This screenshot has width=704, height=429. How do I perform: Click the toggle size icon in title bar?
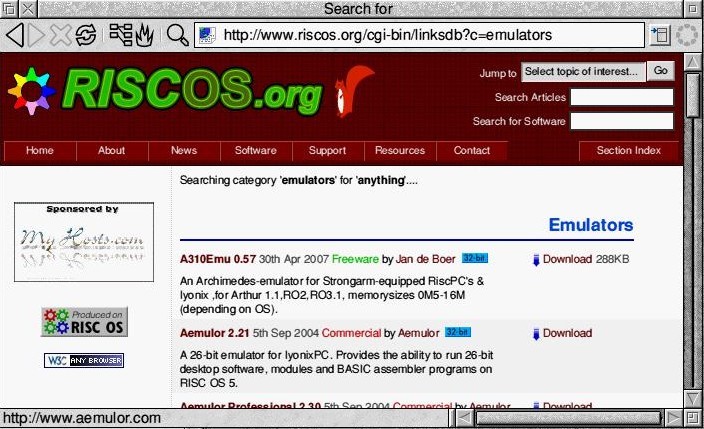click(693, 9)
